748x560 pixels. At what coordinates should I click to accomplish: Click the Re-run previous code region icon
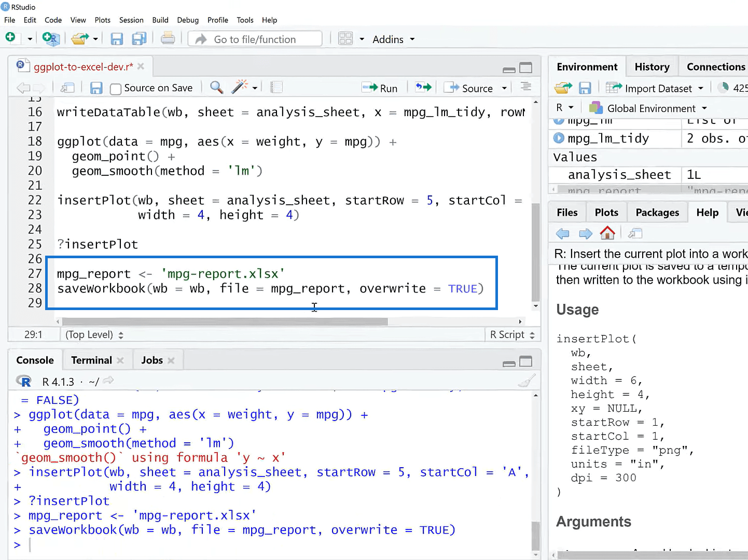(423, 88)
